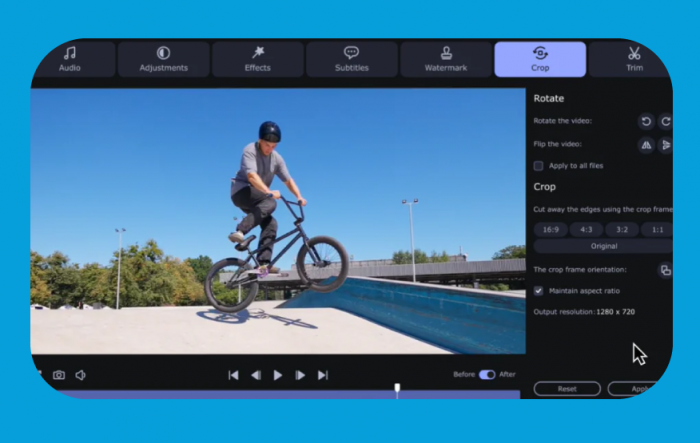
Task: Choose the 16:9 crop ratio
Action: click(550, 230)
